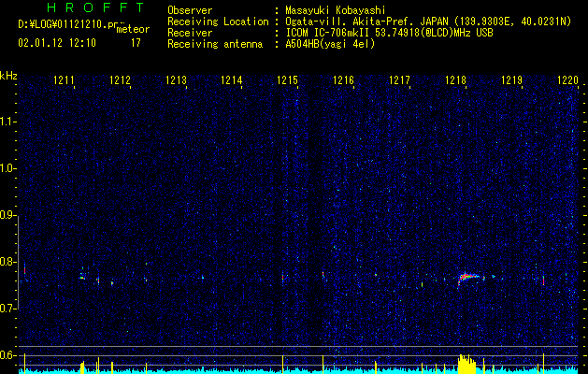The width and height of the screenshot is (588, 374).
Task: Click the 1218 time axis marker
Action: click(x=455, y=80)
